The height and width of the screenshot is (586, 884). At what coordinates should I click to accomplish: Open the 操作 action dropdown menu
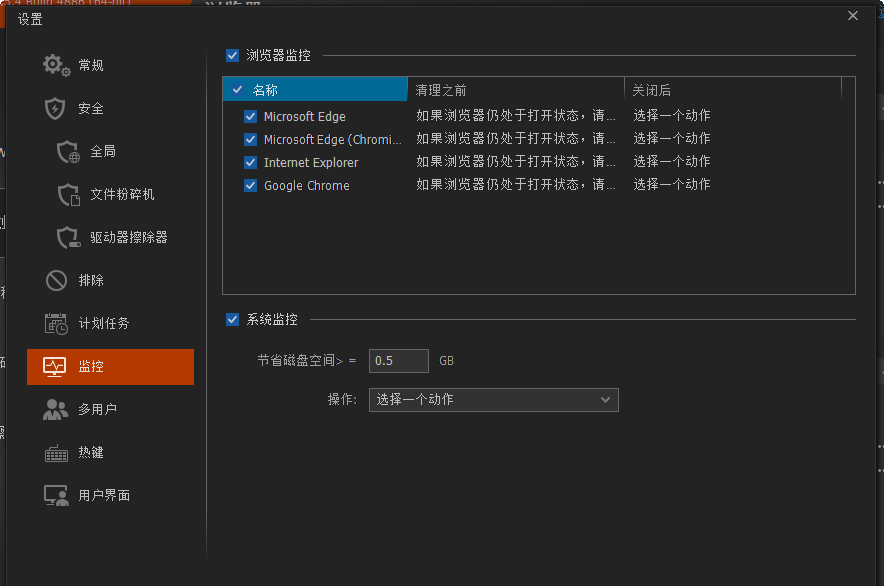tap(493, 399)
